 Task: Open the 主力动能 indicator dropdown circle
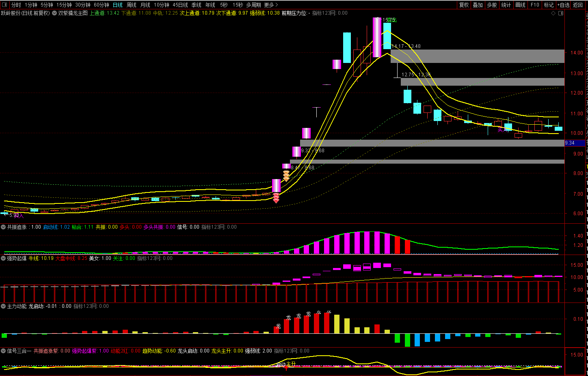(3, 306)
